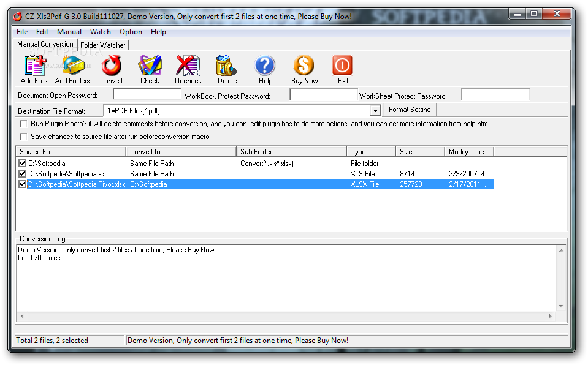Screen dimensions: 588x365
Task: Sort by the Size column header
Action: pos(421,152)
